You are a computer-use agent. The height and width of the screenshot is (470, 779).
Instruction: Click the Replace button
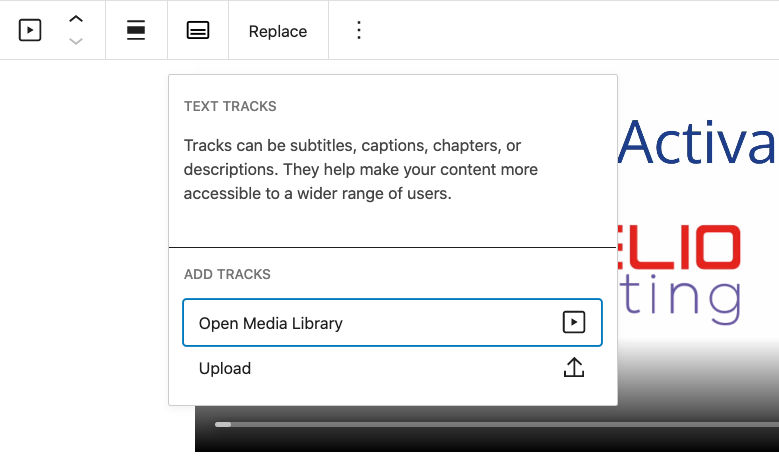[278, 31]
